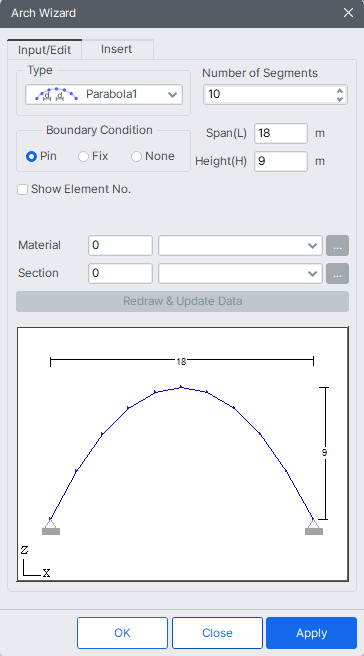Enable Show Element No. checkbox
This screenshot has height=656, width=364.
(x=22, y=190)
